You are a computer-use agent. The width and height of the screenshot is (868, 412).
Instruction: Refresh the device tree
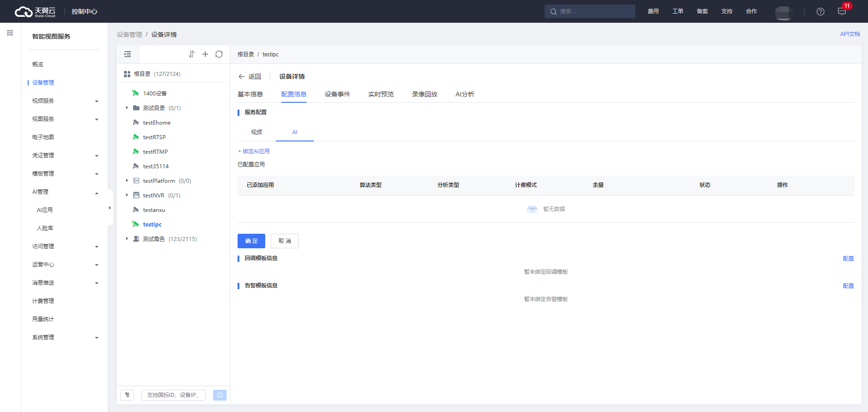click(x=219, y=54)
